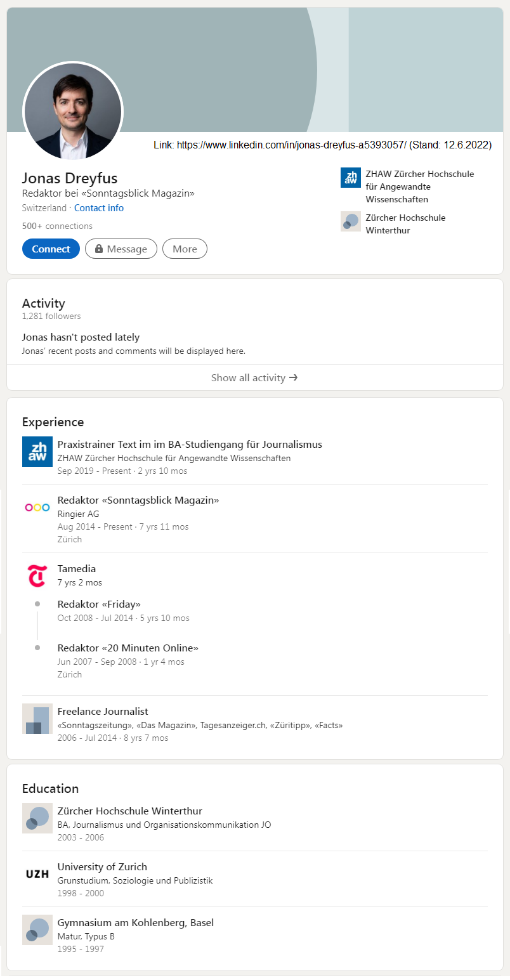510x980 pixels.
Task: Open the profile photo of Jonas Dreyfus
Action: coord(73,112)
